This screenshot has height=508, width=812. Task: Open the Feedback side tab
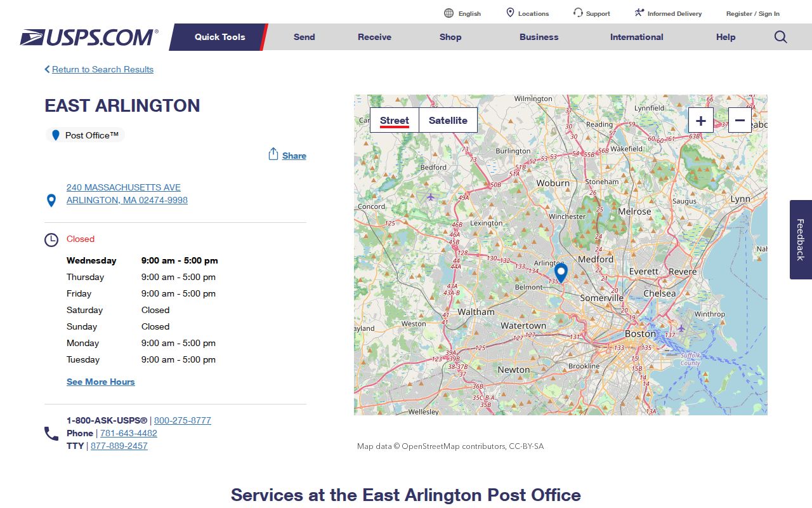801,239
